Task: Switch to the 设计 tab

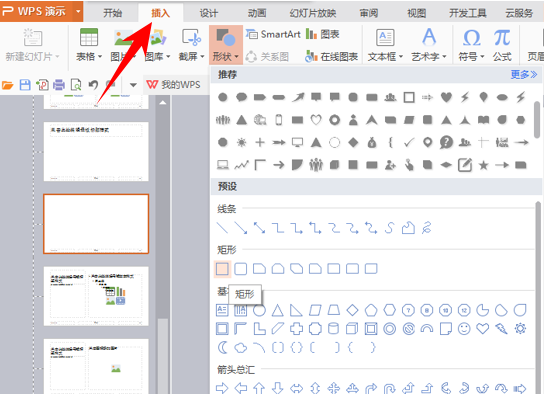Action: click(x=209, y=13)
